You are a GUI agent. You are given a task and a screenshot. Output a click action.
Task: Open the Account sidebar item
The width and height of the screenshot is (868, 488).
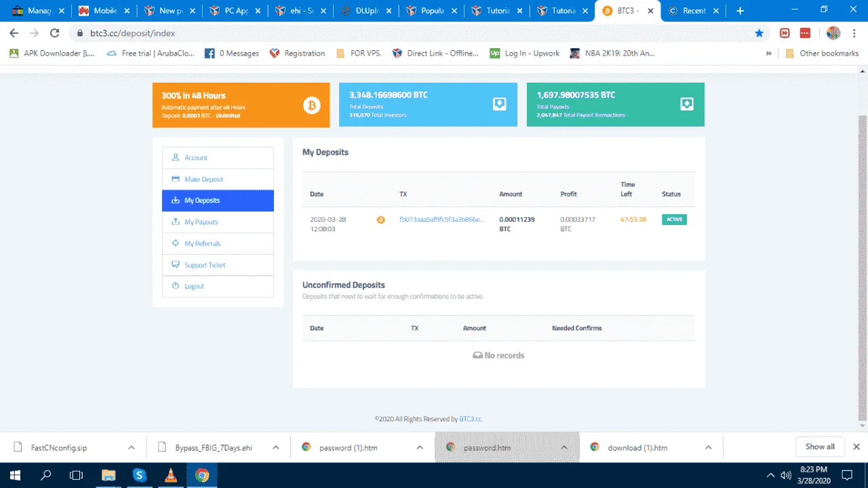[x=218, y=158]
